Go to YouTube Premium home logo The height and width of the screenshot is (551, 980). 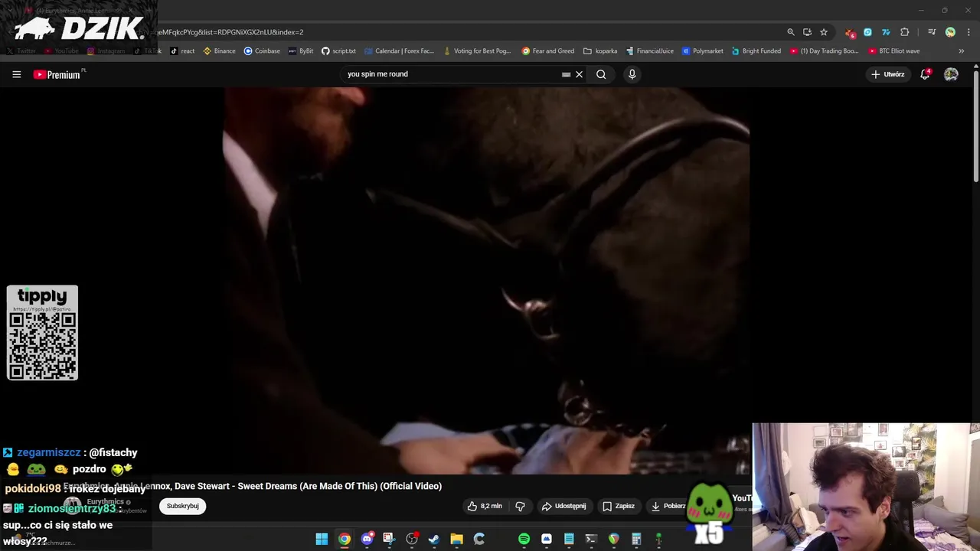pyautogui.click(x=57, y=74)
